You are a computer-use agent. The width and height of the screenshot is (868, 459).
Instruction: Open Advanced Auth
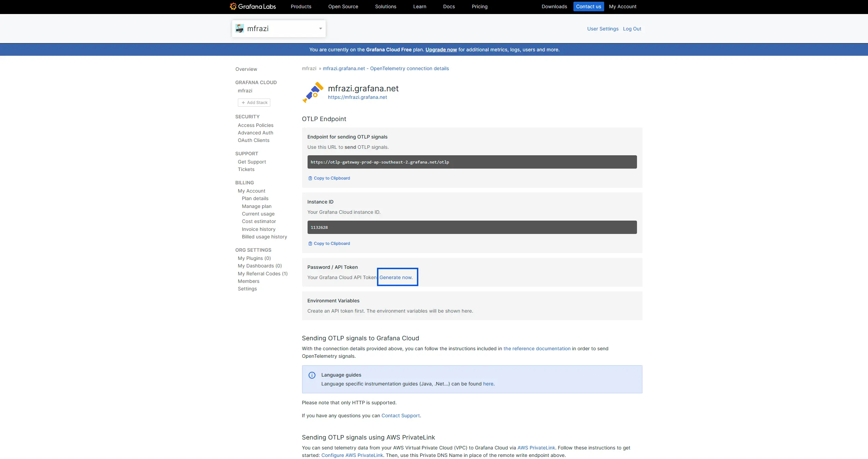pyautogui.click(x=255, y=133)
